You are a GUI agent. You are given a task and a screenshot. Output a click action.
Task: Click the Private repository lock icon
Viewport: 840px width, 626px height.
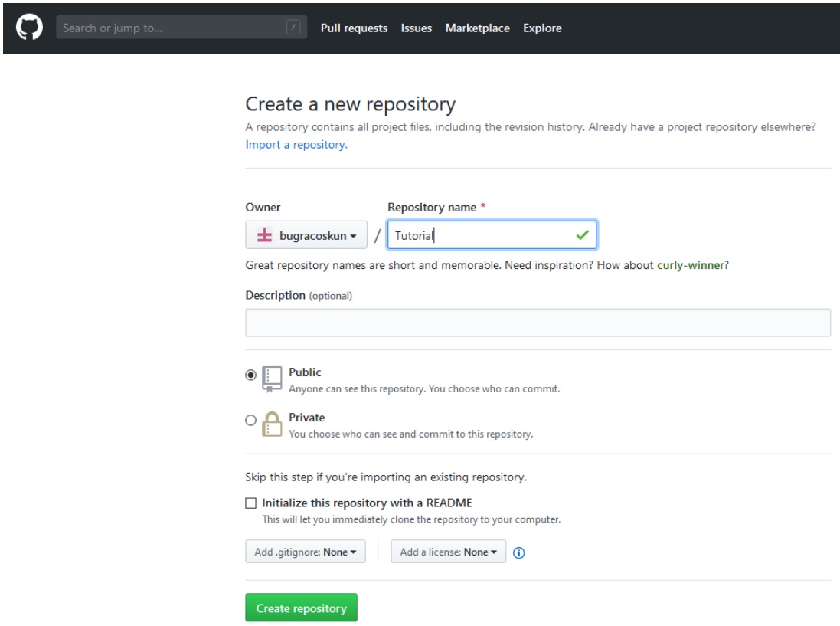[272, 424]
